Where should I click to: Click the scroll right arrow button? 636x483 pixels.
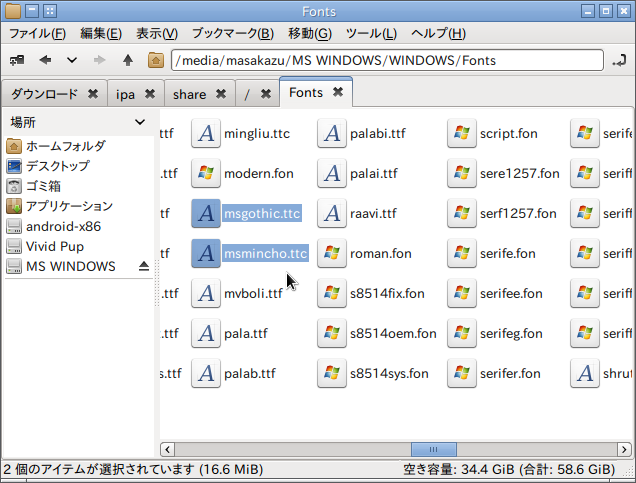click(x=624, y=449)
